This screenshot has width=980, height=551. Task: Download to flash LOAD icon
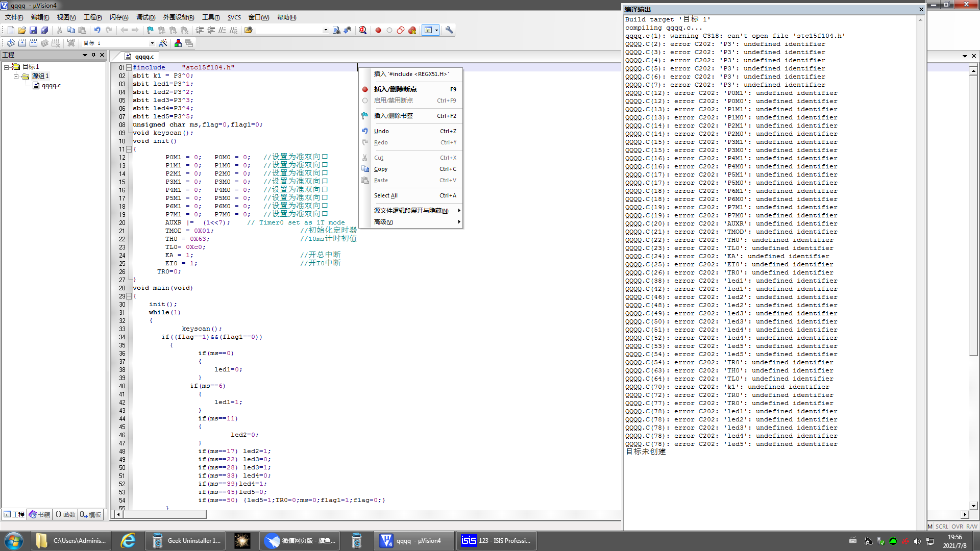[71, 43]
